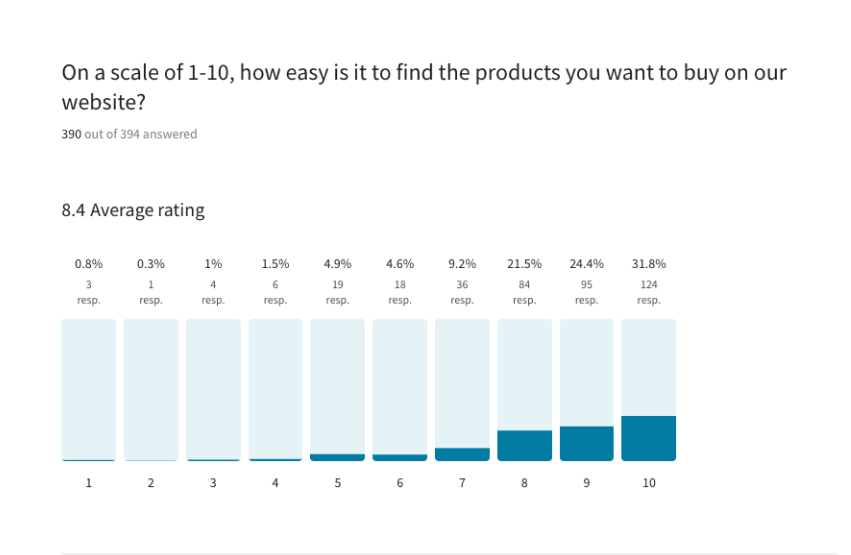Click the rating 4 bar column
The image size is (851, 555).
pyautogui.click(x=275, y=390)
